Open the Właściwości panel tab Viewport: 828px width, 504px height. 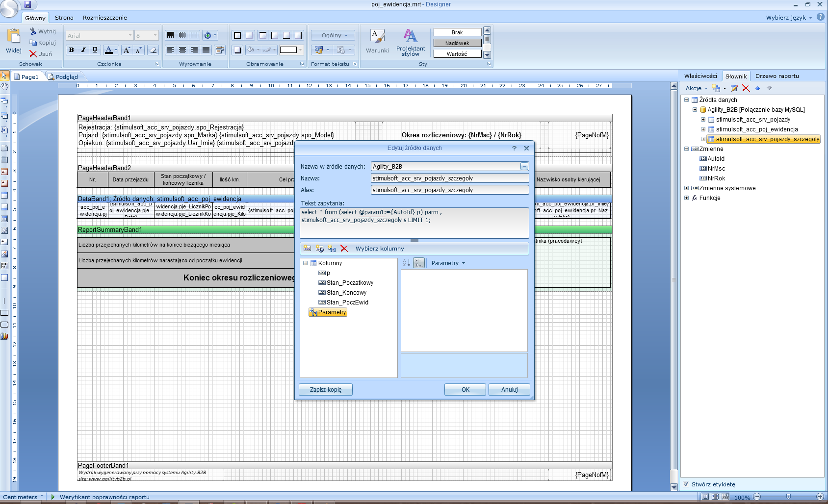click(700, 76)
